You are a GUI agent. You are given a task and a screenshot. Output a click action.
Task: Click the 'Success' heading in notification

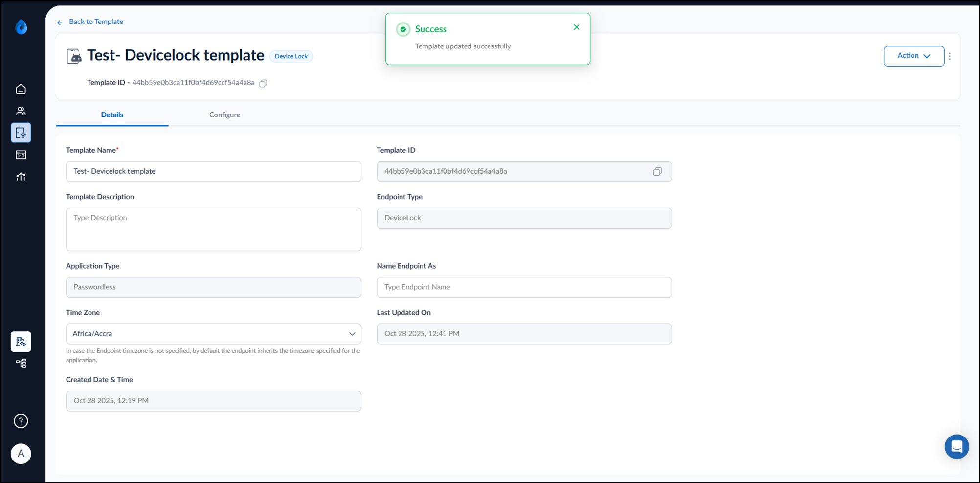[431, 29]
